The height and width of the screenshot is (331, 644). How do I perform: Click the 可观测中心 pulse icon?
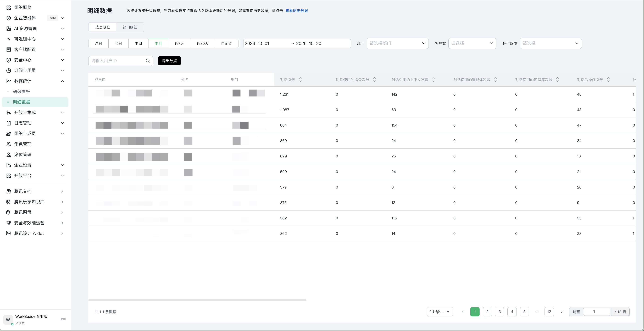pyautogui.click(x=8, y=39)
